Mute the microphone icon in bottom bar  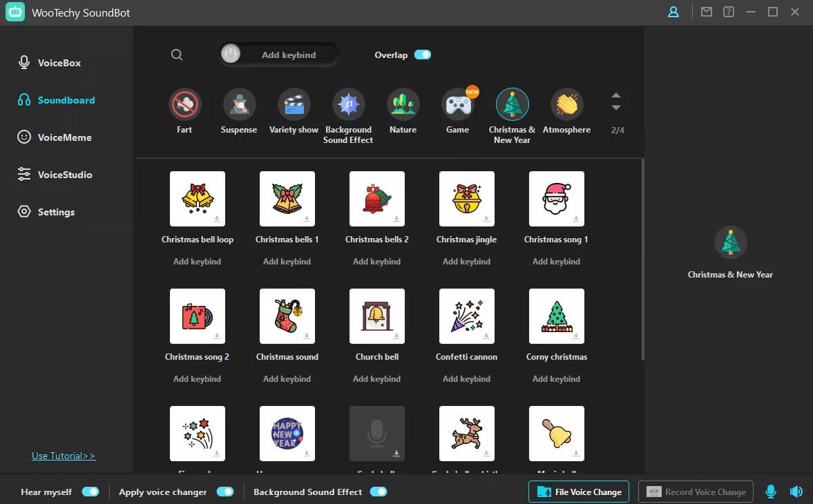click(771, 492)
